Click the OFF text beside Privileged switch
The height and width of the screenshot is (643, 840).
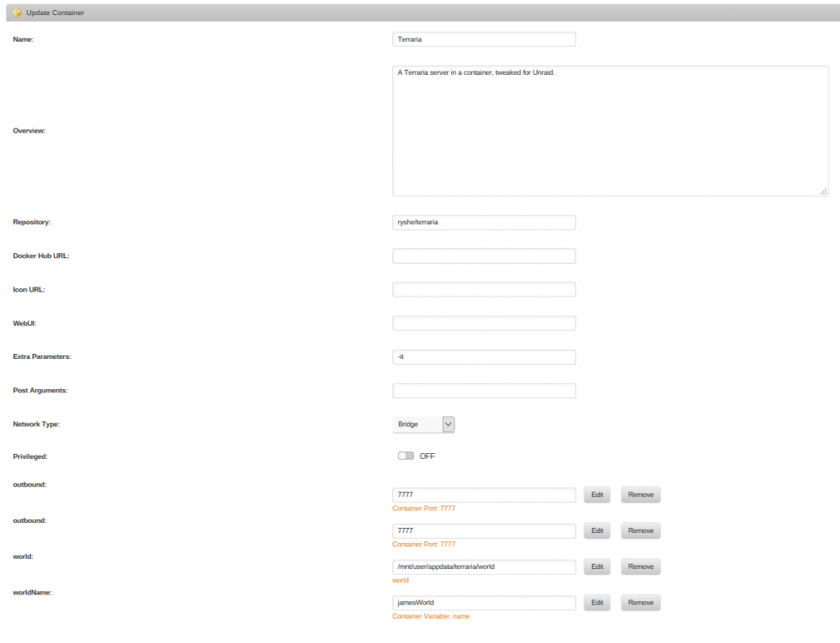click(427, 456)
